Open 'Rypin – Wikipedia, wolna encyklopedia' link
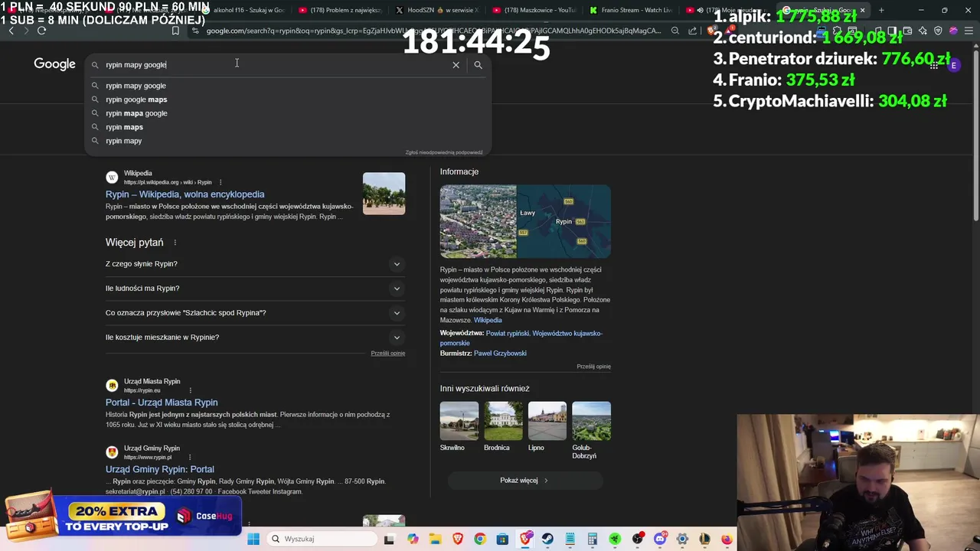 (185, 194)
